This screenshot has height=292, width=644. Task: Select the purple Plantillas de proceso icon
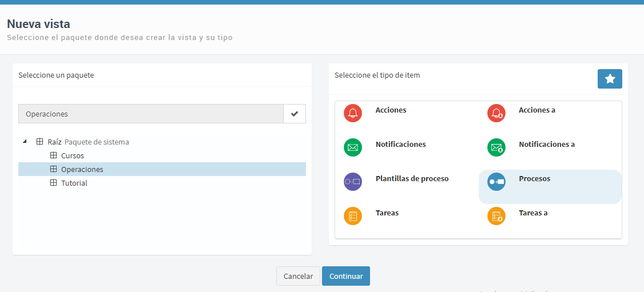point(352,182)
